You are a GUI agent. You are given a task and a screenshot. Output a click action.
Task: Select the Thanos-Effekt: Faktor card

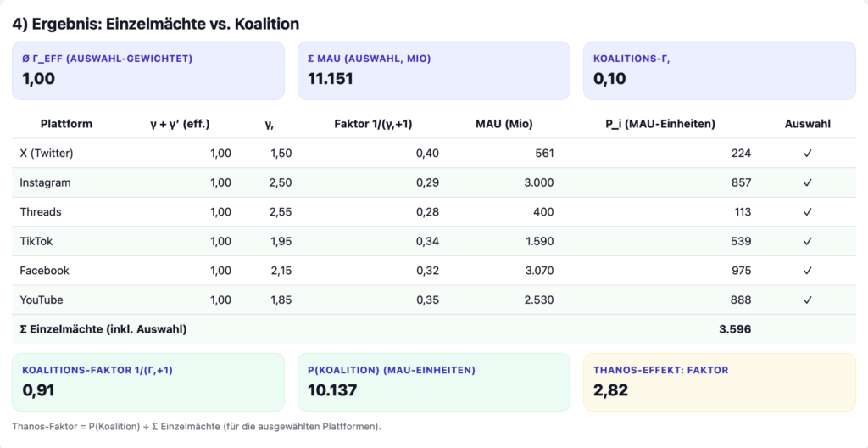[719, 382]
